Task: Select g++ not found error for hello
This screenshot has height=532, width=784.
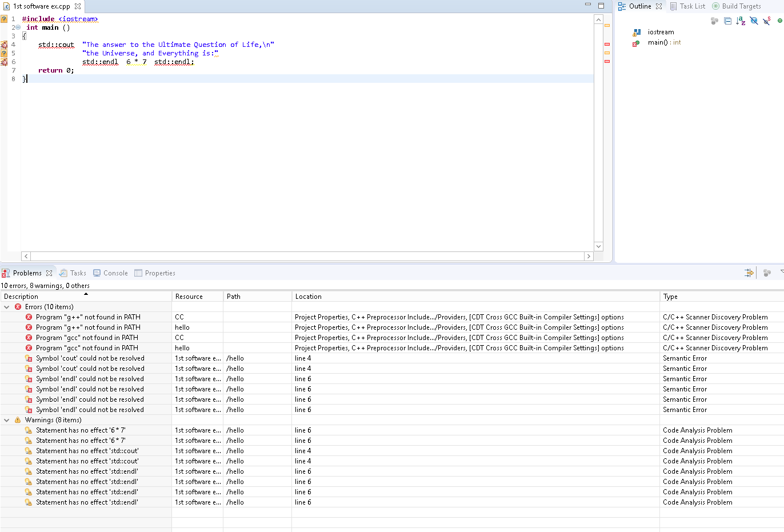Action: 392,327
